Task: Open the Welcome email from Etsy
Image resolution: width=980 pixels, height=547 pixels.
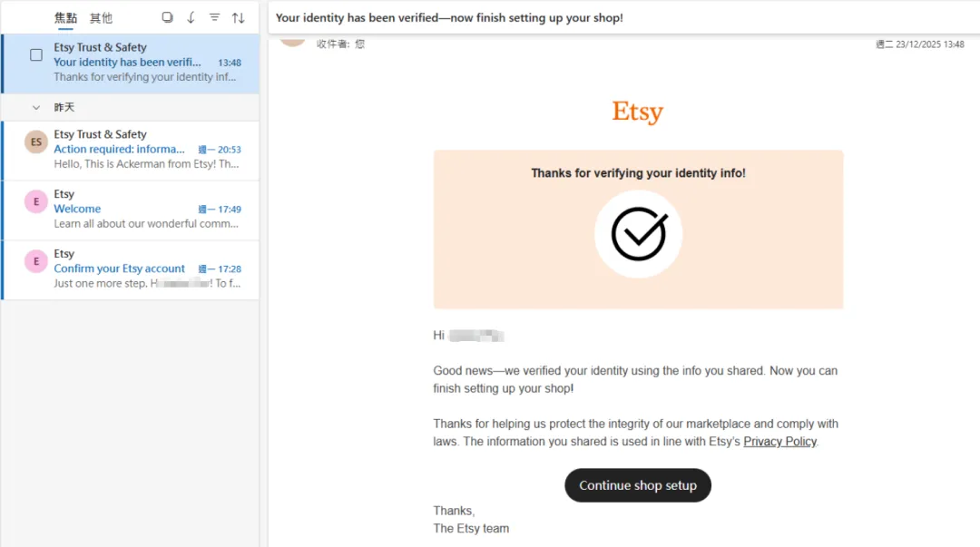Action: tap(145, 210)
